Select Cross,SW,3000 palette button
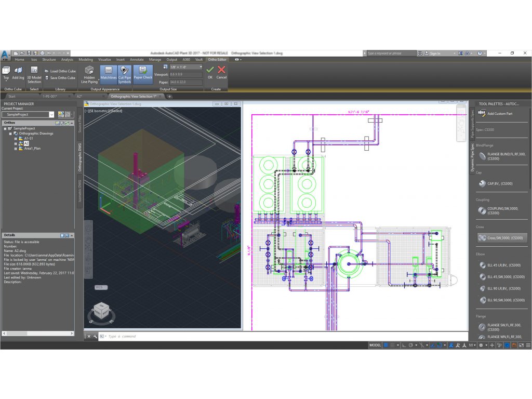The height and width of the screenshot is (399, 532). tap(502, 238)
